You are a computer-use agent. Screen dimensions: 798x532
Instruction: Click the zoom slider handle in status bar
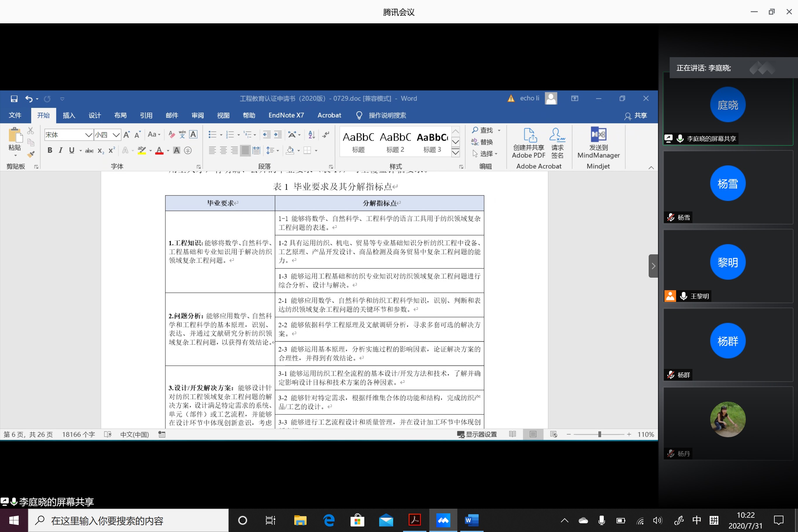click(599, 434)
